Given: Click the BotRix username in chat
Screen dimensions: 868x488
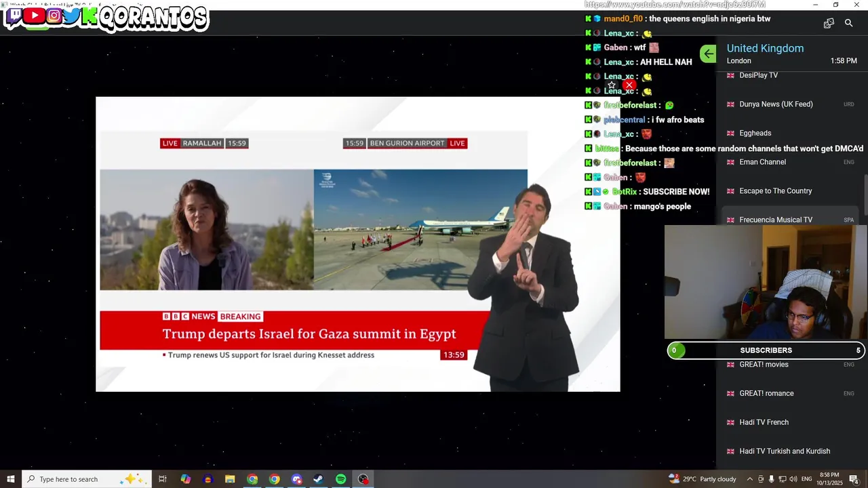Looking at the screenshot, I should pos(625,192).
